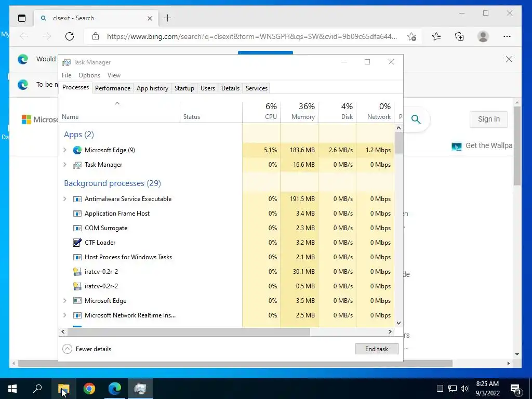
Task: Click the Microsoft Edge app icon in process list
Action: (x=77, y=150)
